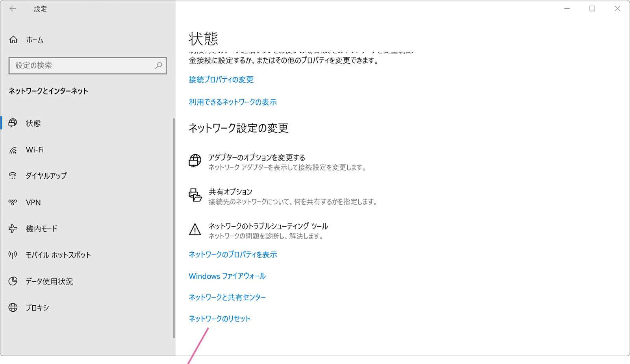The image size is (630, 364).
Task: Select the プロキシ globe icon
Action: point(13,307)
